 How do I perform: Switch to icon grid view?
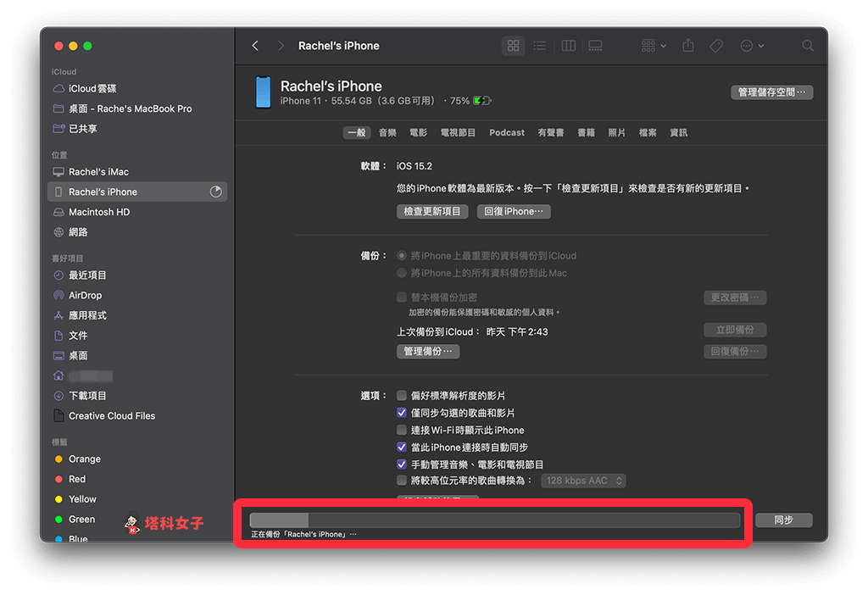point(513,46)
